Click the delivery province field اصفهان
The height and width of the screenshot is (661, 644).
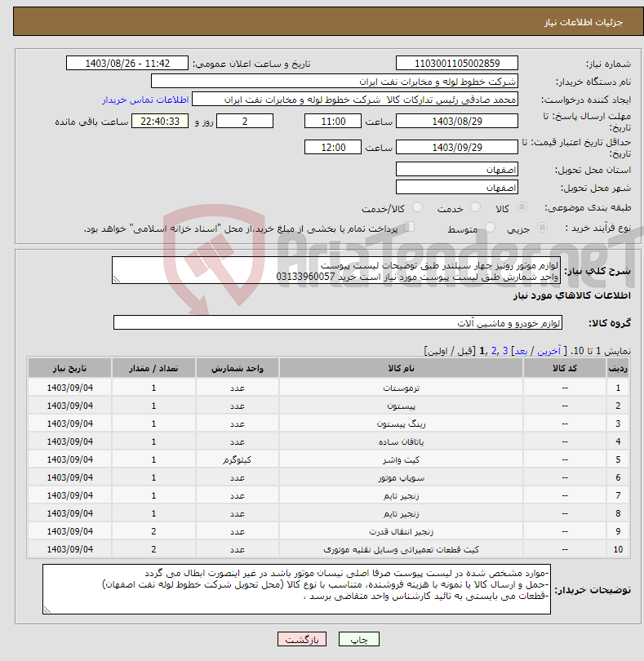[457, 170]
